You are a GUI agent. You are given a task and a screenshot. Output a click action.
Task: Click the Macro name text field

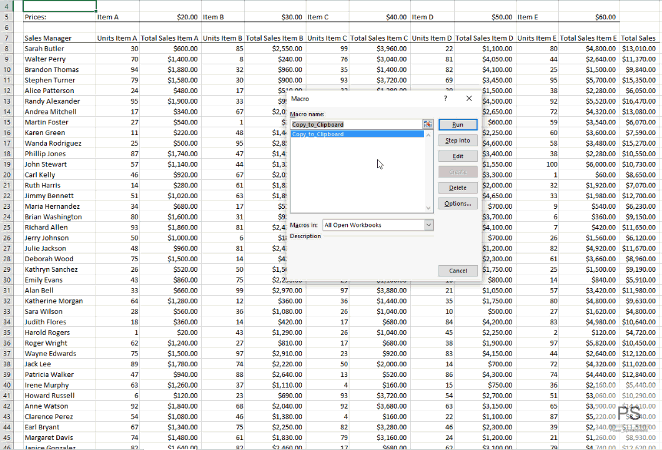click(x=355, y=124)
